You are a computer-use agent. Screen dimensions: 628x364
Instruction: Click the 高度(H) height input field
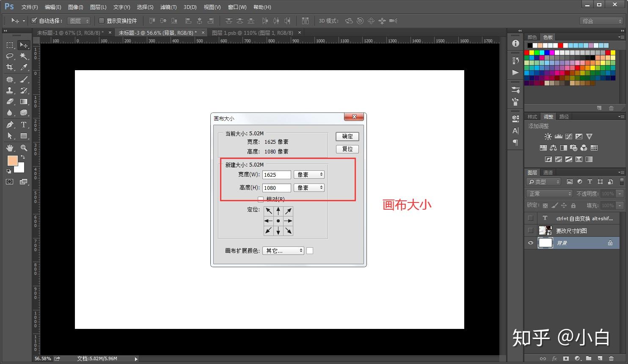pyautogui.click(x=277, y=188)
